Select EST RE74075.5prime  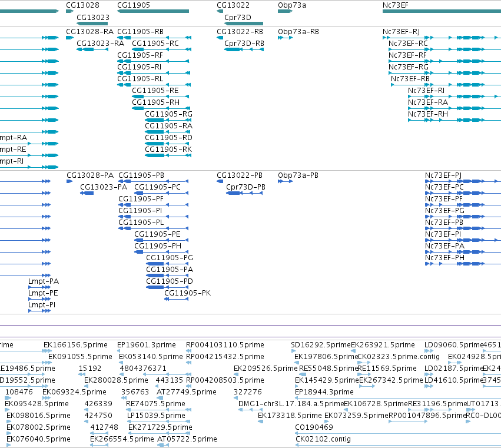tap(155, 404)
